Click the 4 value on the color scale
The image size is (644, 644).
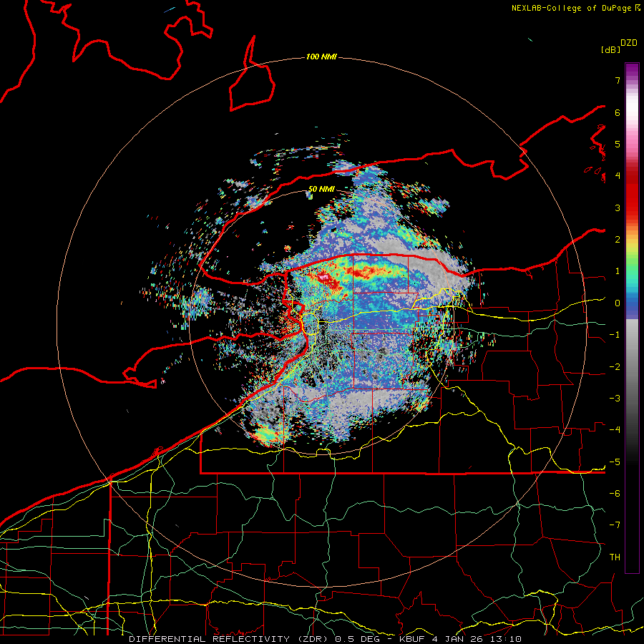pyautogui.click(x=618, y=176)
